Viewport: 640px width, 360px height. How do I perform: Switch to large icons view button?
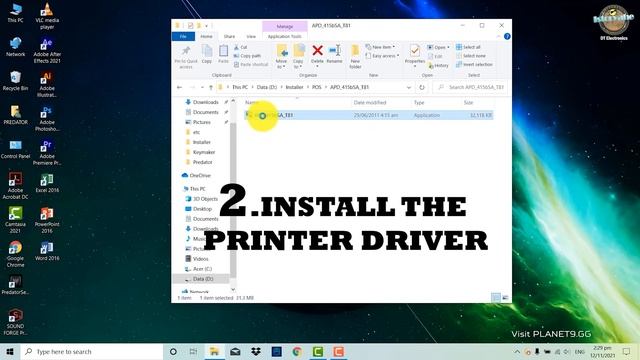click(x=505, y=298)
